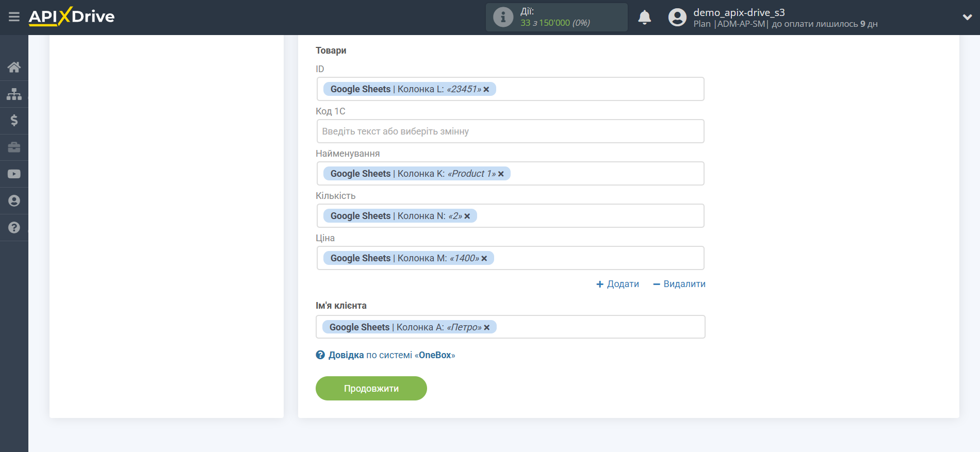This screenshot has height=452, width=980.
Task: Click the plan payment reminder text
Action: click(785, 24)
